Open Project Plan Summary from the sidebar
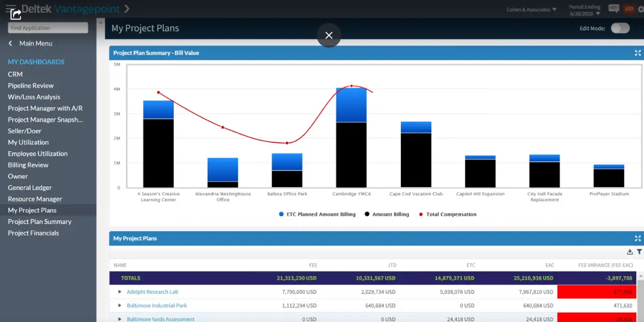 pyautogui.click(x=39, y=222)
